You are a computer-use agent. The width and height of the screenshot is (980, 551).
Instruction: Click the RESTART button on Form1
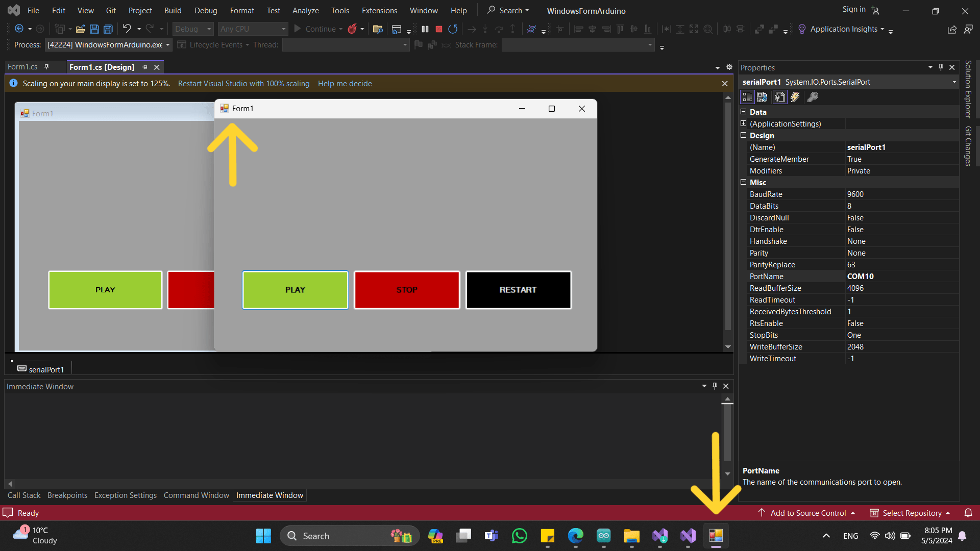(518, 289)
